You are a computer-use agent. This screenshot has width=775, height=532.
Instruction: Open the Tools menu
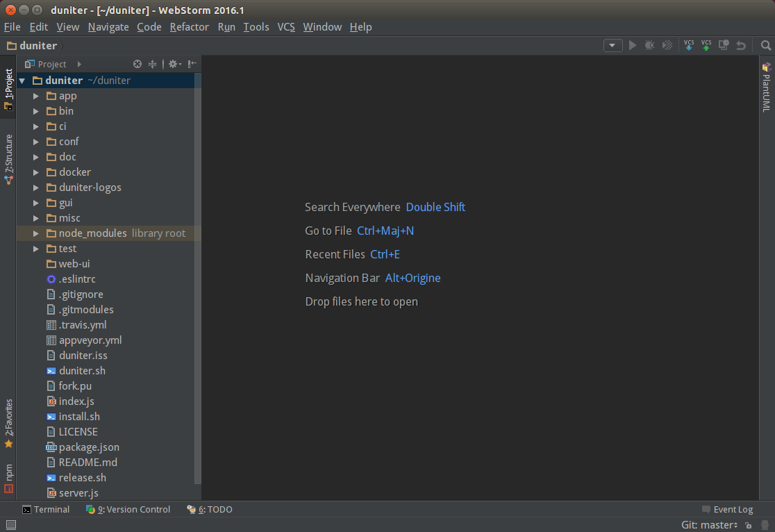256,27
